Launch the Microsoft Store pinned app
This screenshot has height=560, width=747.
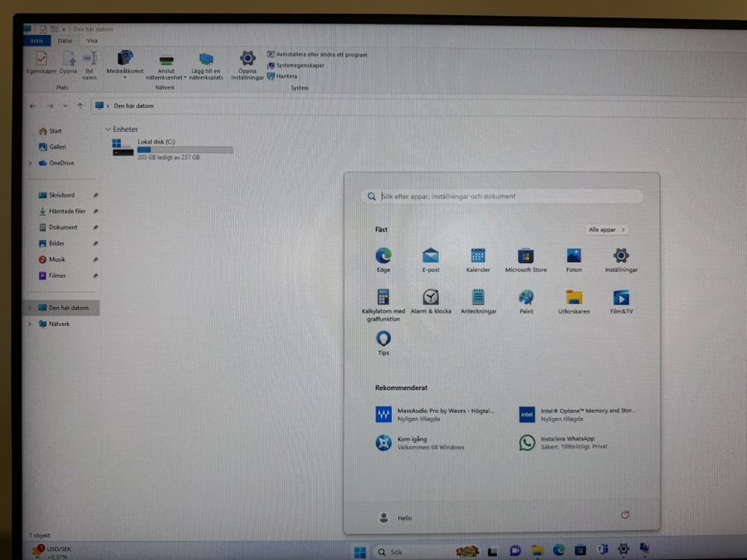pos(525,256)
